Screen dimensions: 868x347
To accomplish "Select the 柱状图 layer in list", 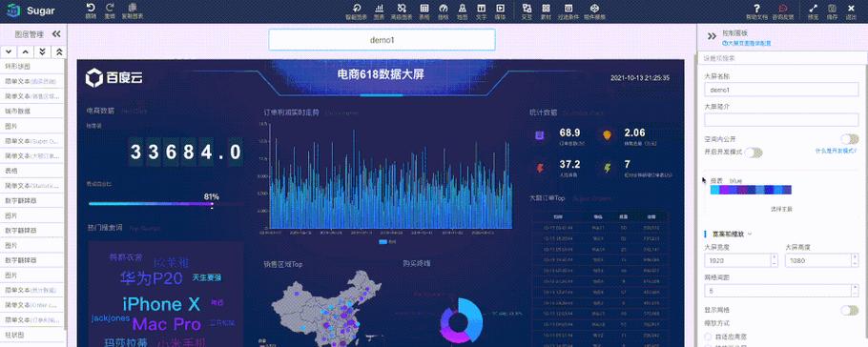I will 32,335.
